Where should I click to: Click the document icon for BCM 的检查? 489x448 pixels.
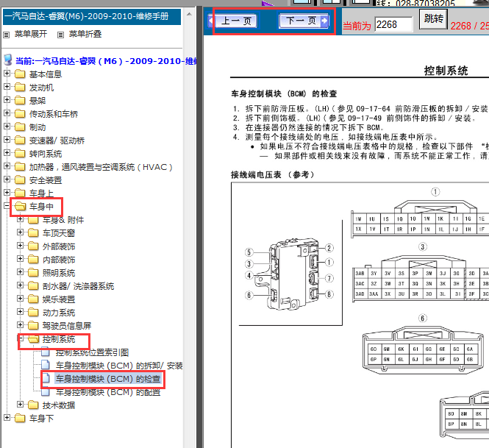(x=46, y=378)
